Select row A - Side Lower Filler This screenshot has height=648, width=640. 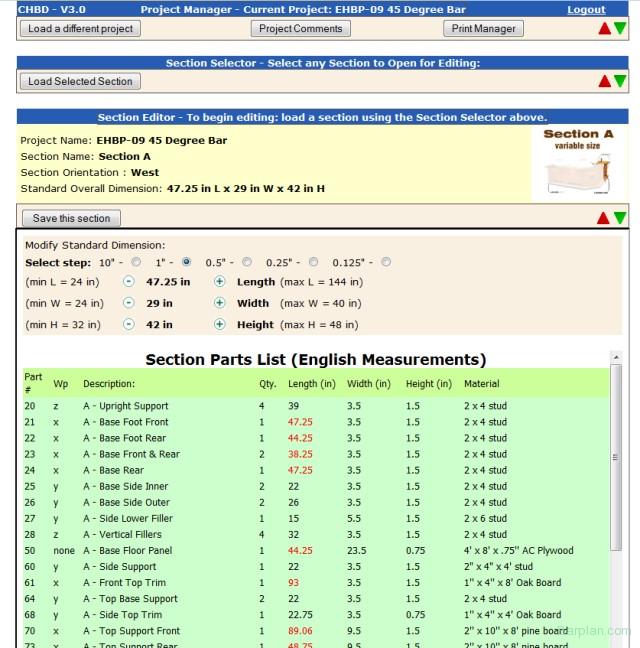tap(316, 518)
